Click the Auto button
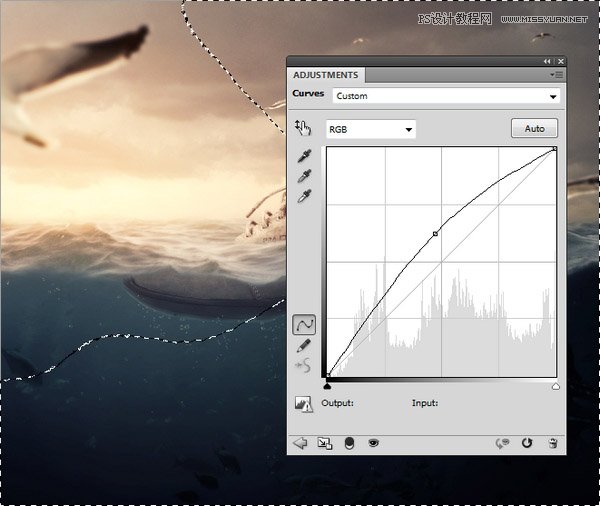The height and width of the screenshot is (506, 600). click(534, 129)
